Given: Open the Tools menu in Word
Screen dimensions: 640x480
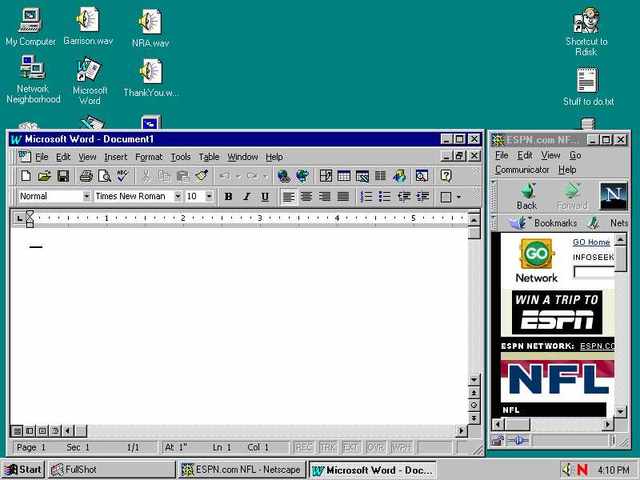Looking at the screenshot, I should (180, 157).
